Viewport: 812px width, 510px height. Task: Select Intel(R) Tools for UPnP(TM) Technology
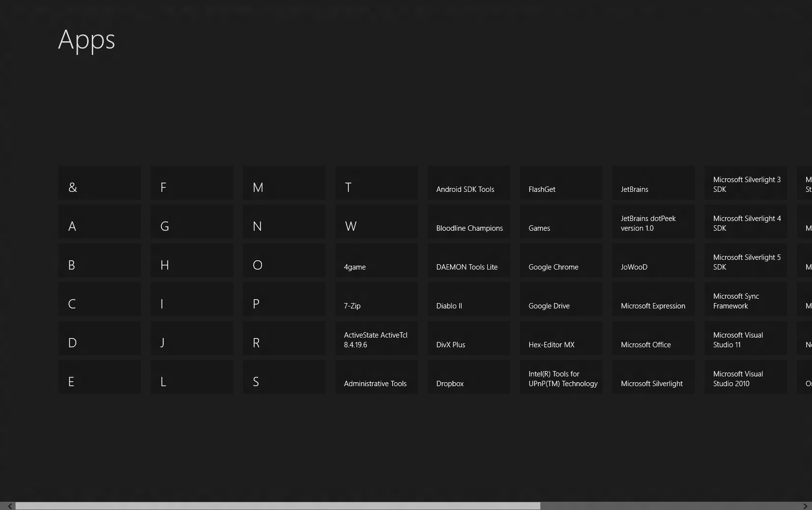[x=561, y=377]
